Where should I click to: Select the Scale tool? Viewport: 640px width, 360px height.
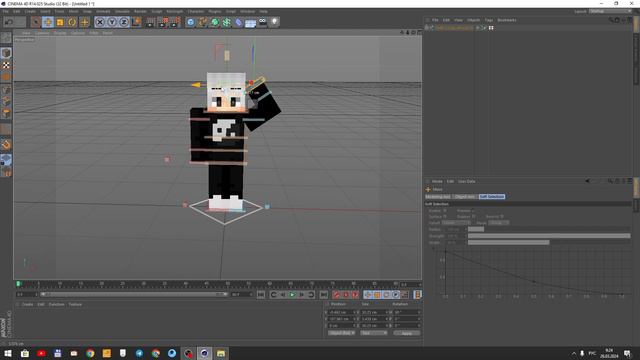coord(60,22)
